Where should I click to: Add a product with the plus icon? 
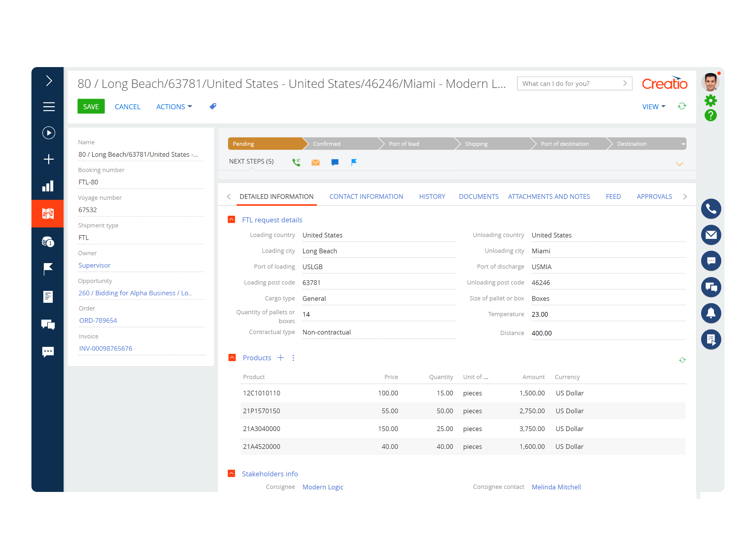point(281,357)
